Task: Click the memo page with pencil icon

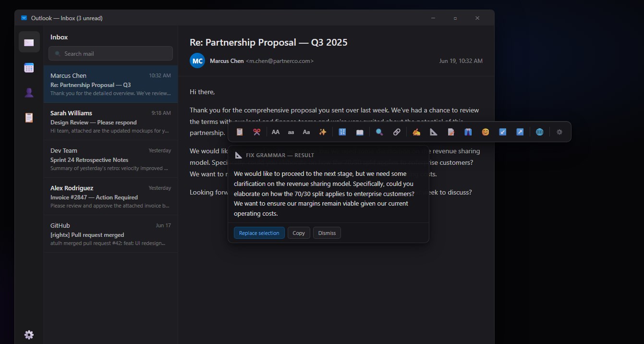Action: (x=451, y=132)
